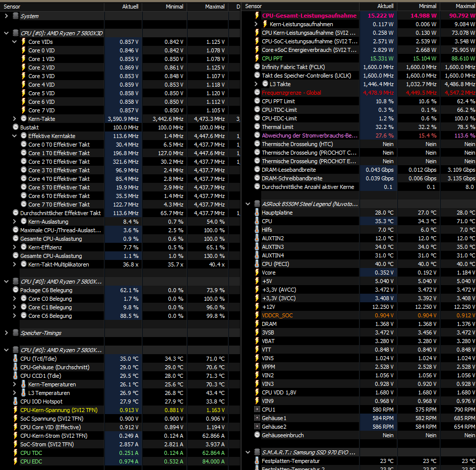476x470 pixels.
Task: Click the fan icon next to Gehäuse1
Action: point(258,417)
